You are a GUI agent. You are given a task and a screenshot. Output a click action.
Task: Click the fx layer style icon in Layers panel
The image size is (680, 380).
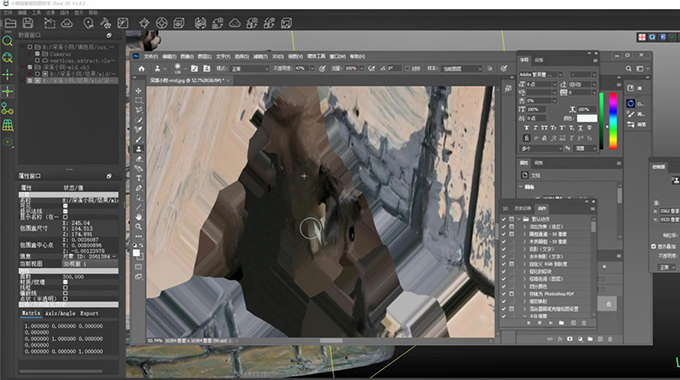click(x=560, y=339)
